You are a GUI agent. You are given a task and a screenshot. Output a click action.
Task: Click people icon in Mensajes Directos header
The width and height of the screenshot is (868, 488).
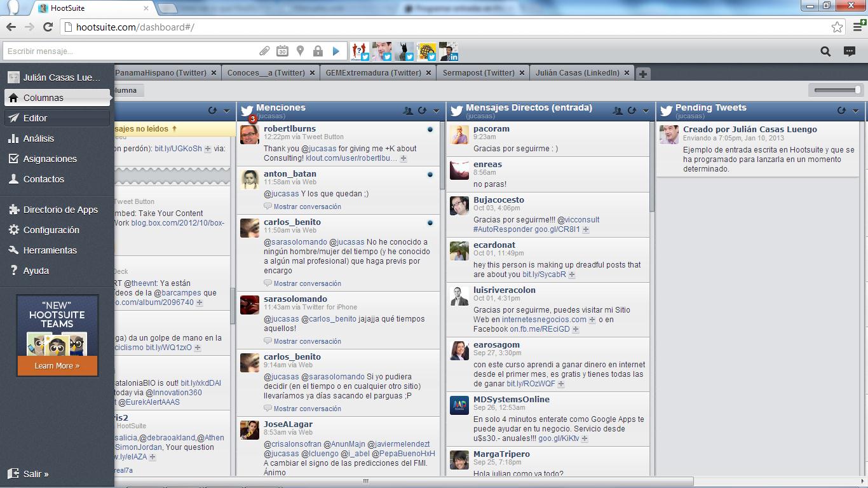click(x=618, y=111)
